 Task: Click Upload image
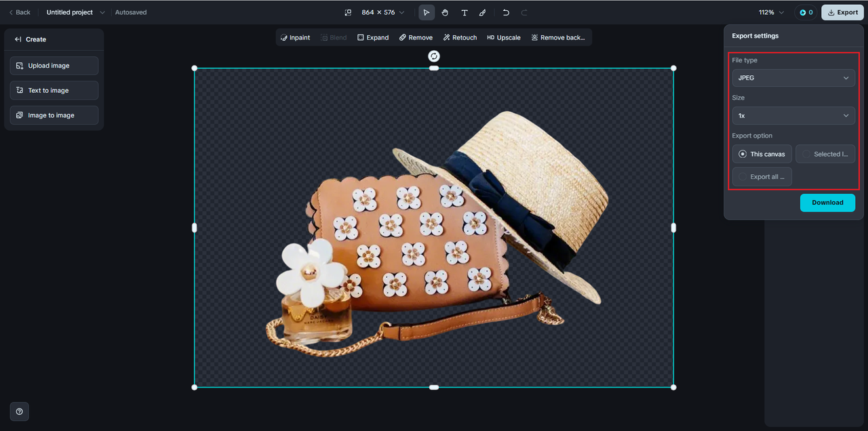point(54,66)
